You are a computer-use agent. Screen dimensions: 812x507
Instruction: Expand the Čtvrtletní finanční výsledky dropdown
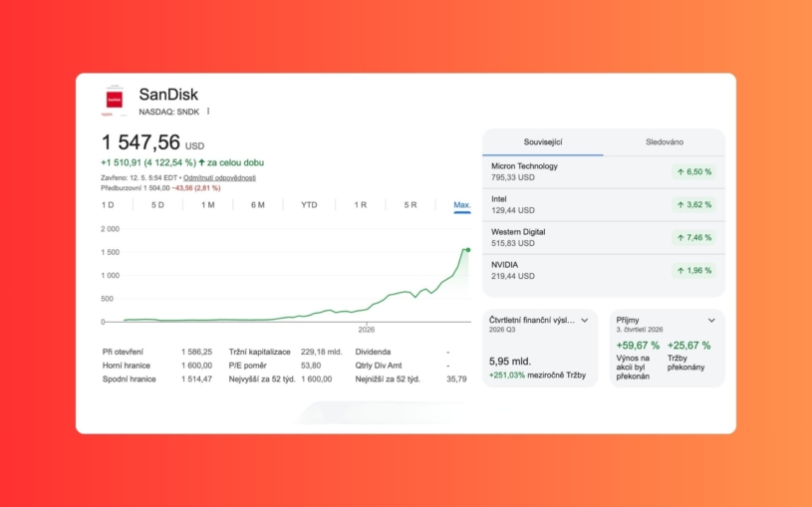pyautogui.click(x=585, y=321)
